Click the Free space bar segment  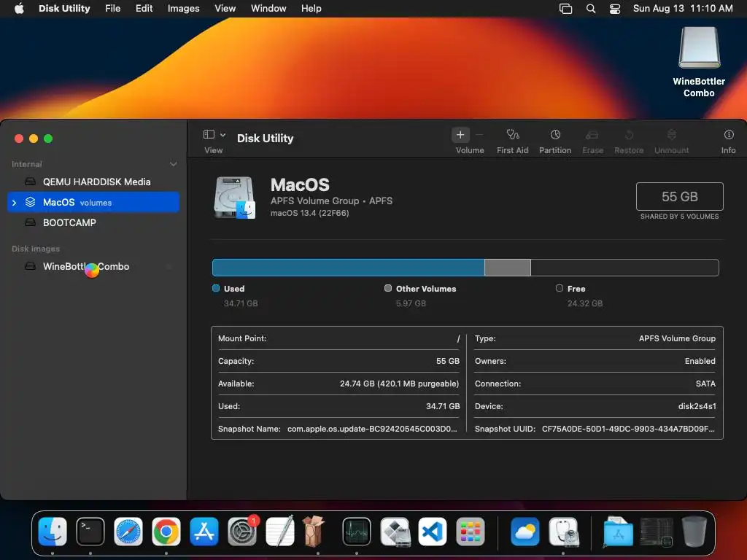[x=624, y=268]
